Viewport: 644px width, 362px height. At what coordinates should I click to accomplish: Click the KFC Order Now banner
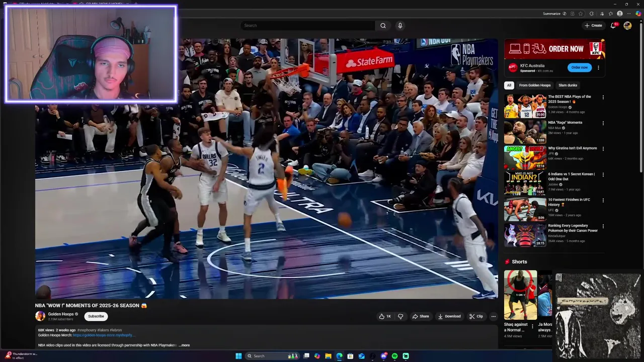point(554,49)
